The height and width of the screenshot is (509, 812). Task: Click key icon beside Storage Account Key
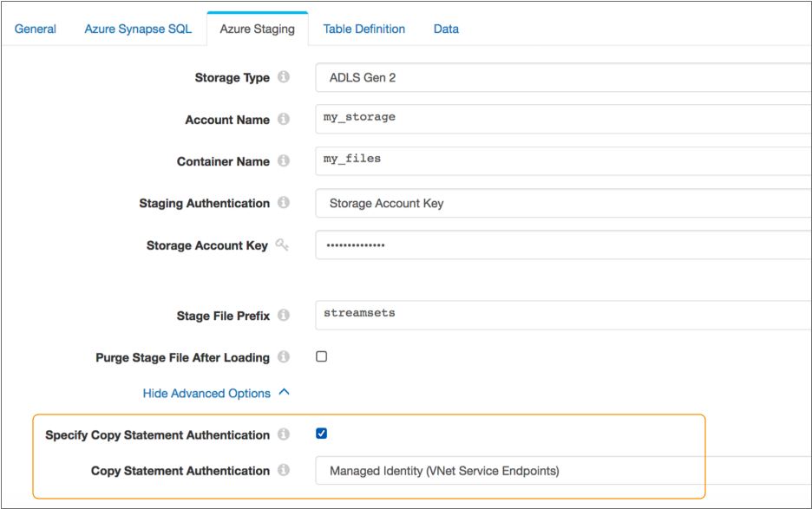[x=282, y=245]
